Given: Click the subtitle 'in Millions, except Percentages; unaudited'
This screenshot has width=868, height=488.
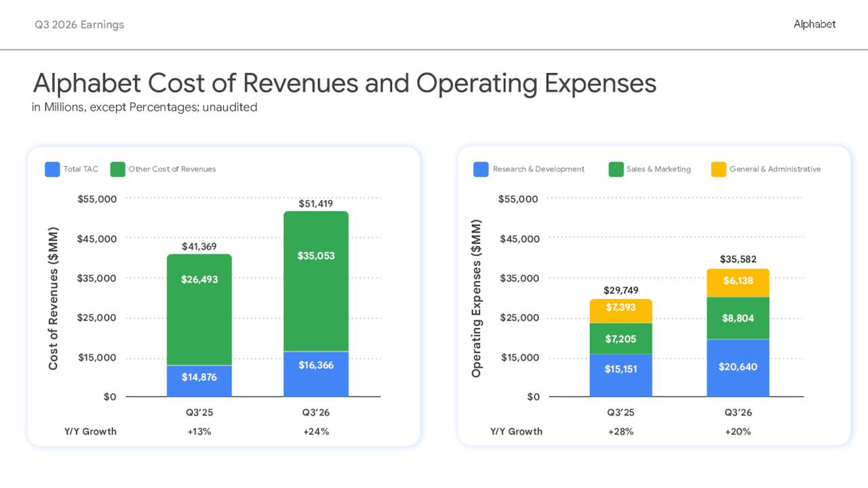Looking at the screenshot, I should 144,107.
